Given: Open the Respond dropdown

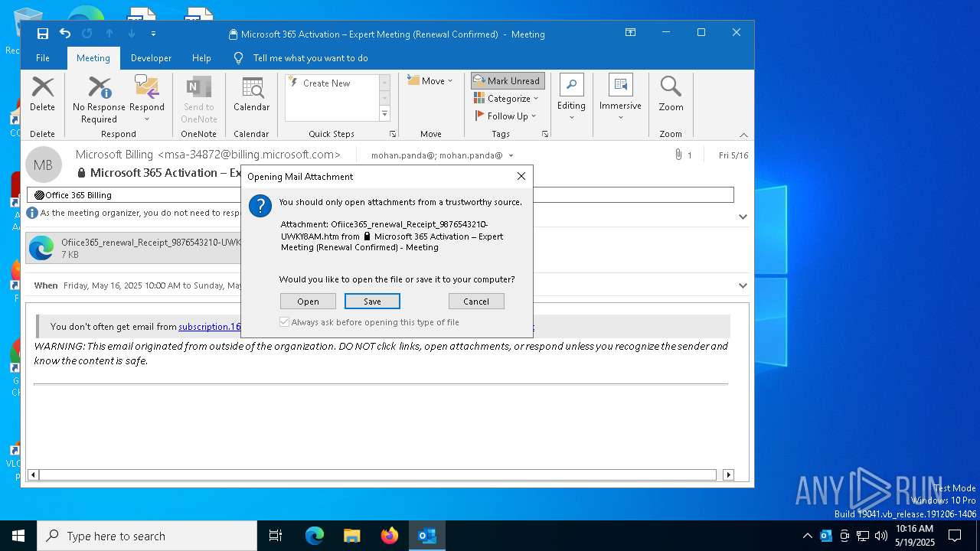Looking at the screenshot, I should pyautogui.click(x=147, y=99).
